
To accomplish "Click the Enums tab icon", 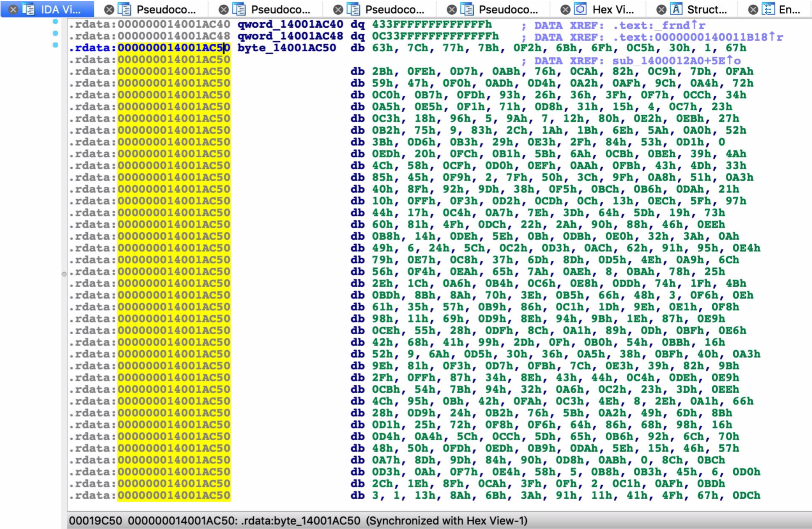I will pos(768,9).
